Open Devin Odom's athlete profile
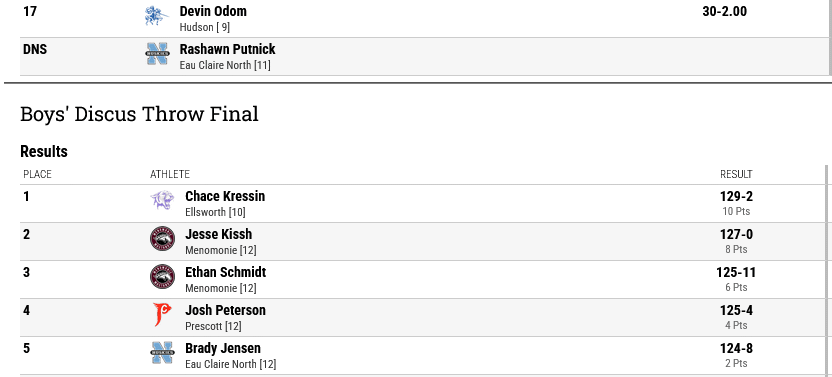832x377 pixels. pos(213,11)
